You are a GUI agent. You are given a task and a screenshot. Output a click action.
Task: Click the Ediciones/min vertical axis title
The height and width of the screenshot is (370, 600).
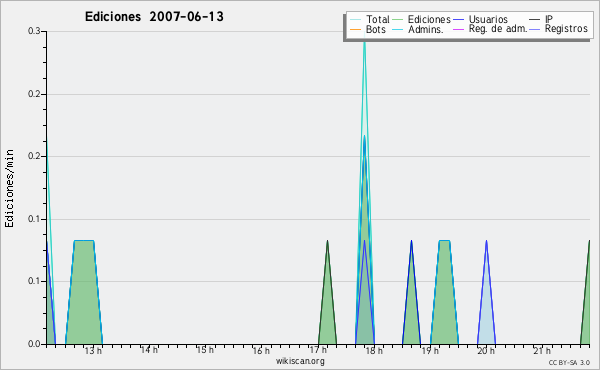click(x=9, y=188)
